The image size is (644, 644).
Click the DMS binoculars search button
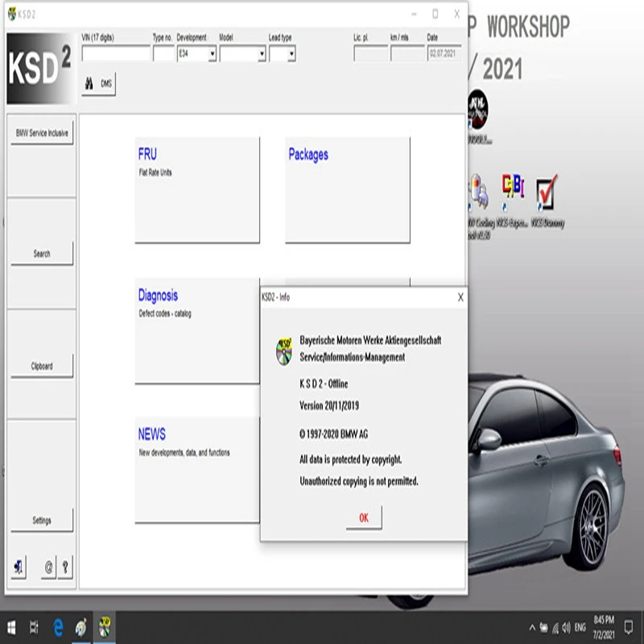(98, 84)
